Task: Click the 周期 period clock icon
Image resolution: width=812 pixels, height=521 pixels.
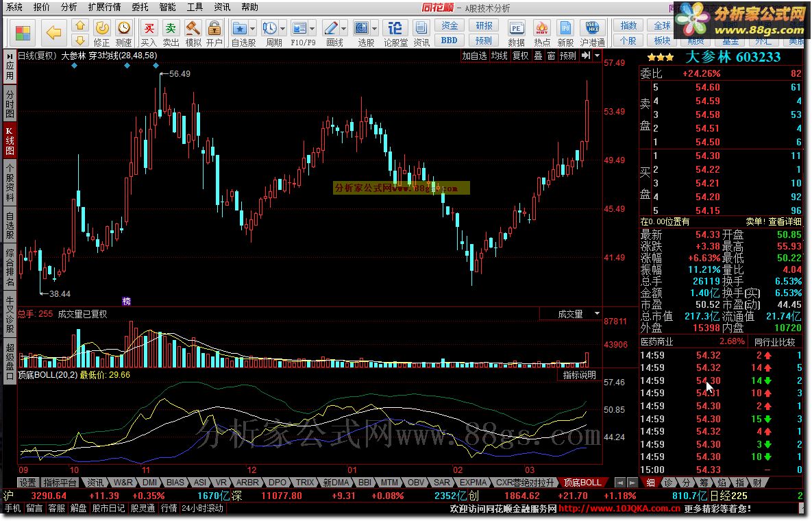Action: click(269, 28)
